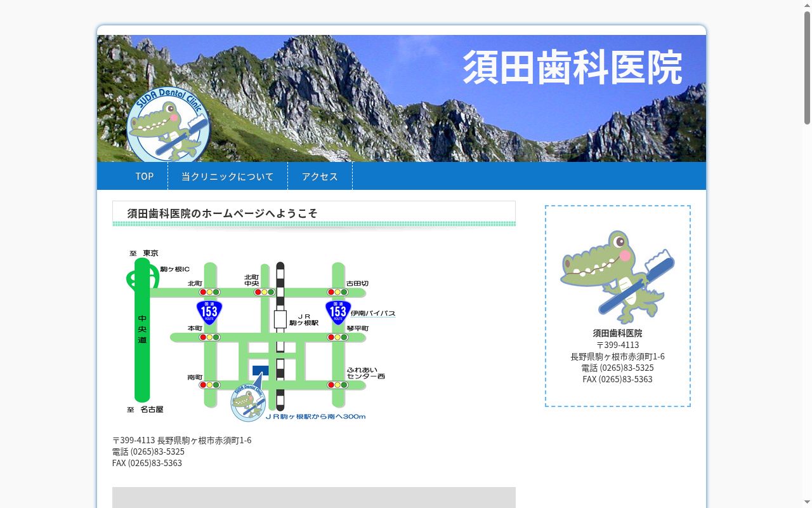Click the heading 須田歯科医院のホームページへようこそ
This screenshot has height=508, width=812.
coord(222,213)
